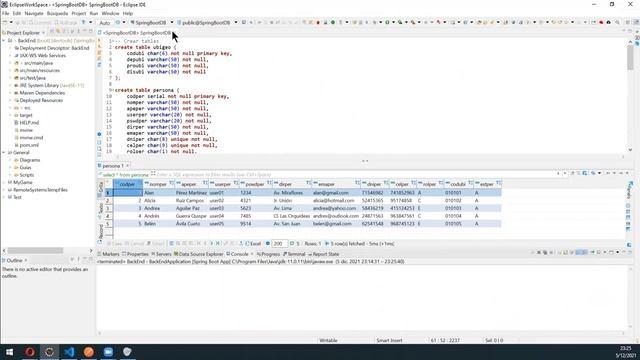Screen dimensions: 640x360
Task: Open the Servers tab
Action: coord(161,254)
